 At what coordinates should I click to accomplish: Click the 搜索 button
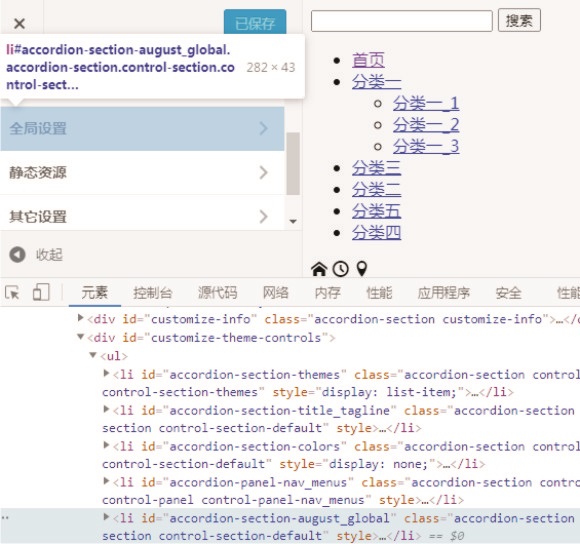point(519,20)
